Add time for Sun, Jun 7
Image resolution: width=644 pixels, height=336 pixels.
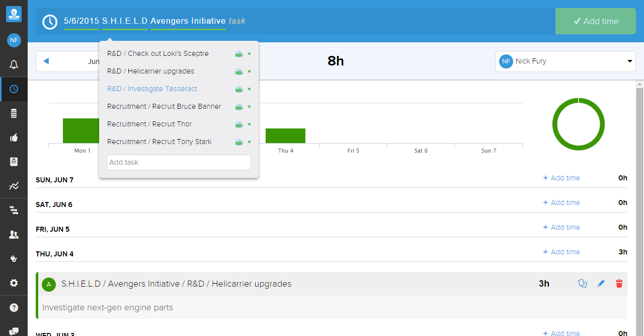click(x=561, y=178)
